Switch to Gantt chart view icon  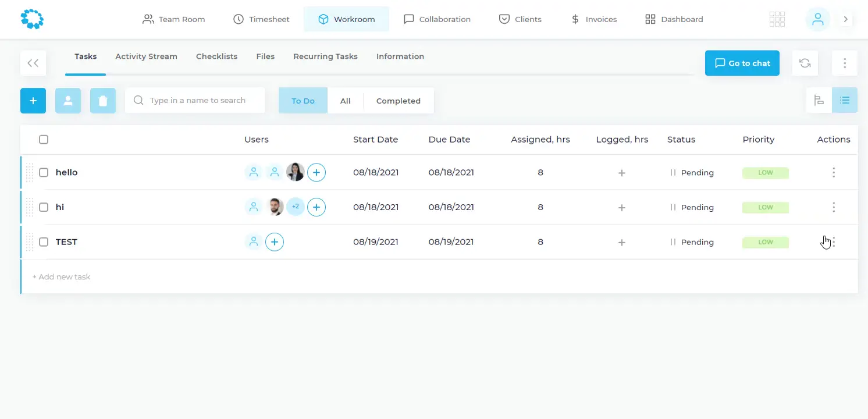(x=819, y=101)
